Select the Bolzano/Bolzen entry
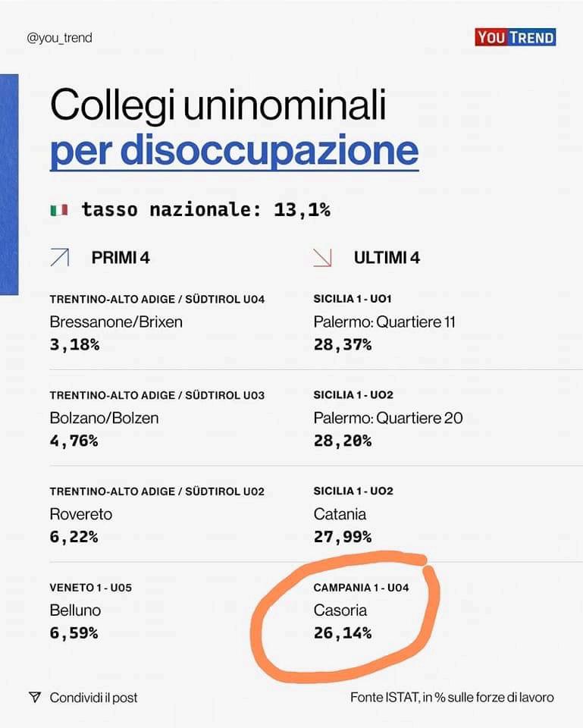 tap(104, 418)
